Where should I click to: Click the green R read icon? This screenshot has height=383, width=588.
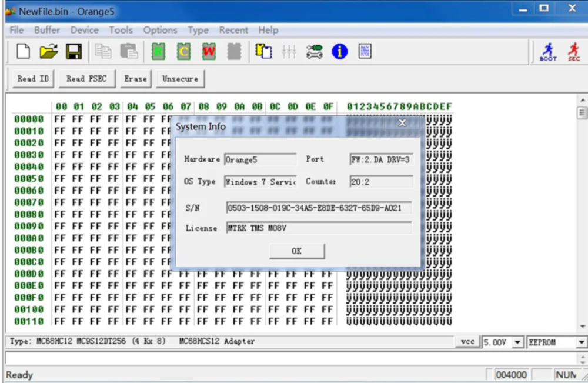158,51
